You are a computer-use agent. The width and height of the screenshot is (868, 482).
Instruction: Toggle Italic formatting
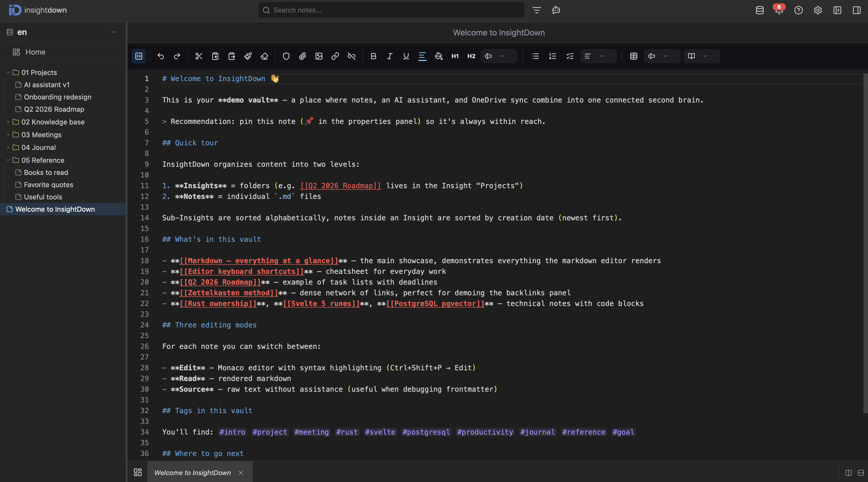coord(390,56)
